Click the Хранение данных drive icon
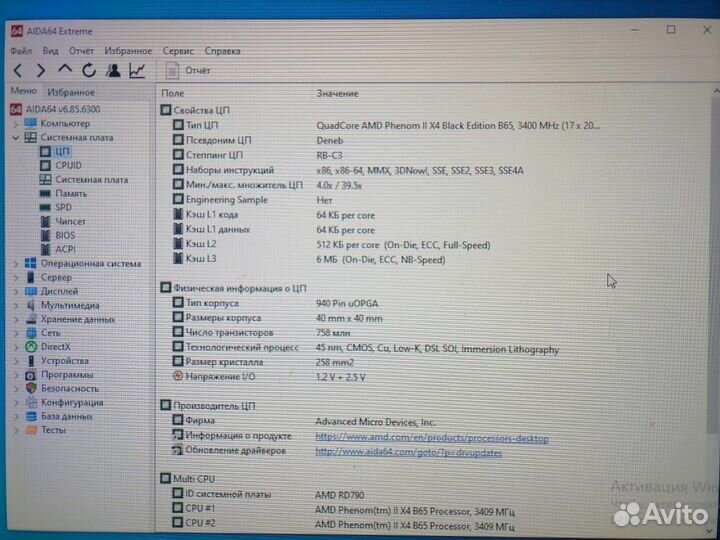This screenshot has height=540, width=720. coord(31,320)
